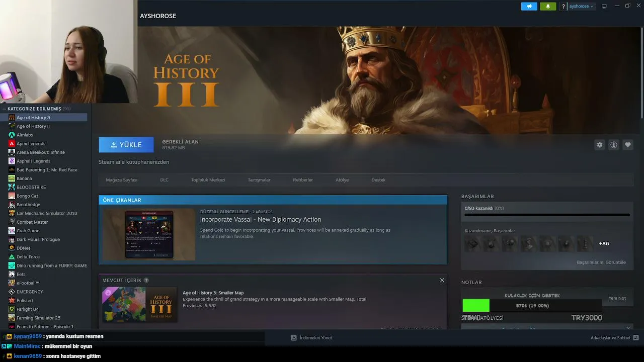Viewport: 644px width, 362px height.
Task: Open the announcements megaphone button
Action: click(x=529, y=7)
